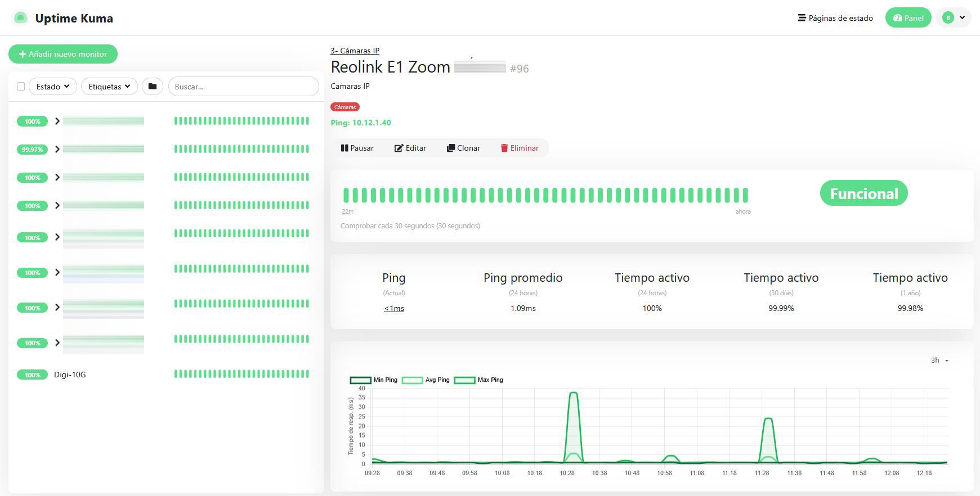Toggle the select-all monitors checkbox
Viewport: 980px width, 496px height.
21,87
